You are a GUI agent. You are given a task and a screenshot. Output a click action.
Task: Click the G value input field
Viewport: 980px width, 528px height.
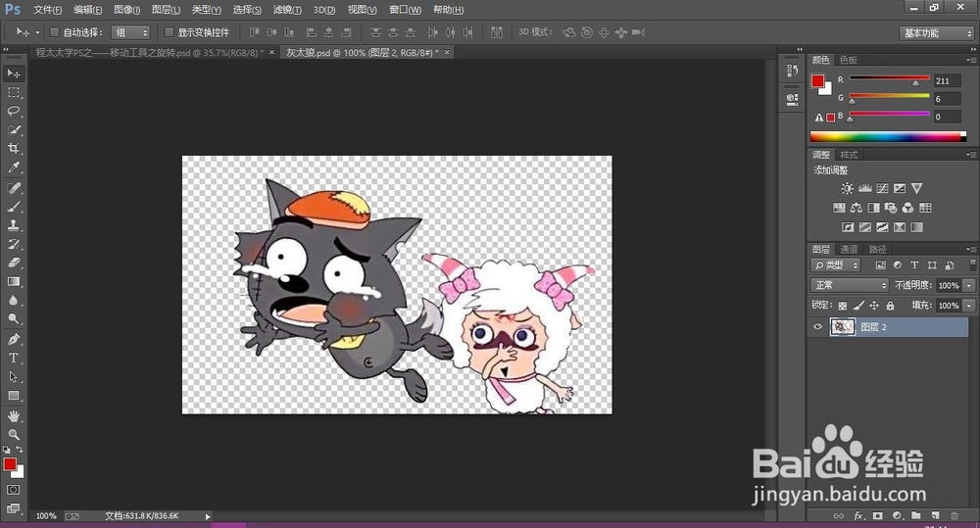[x=947, y=99]
